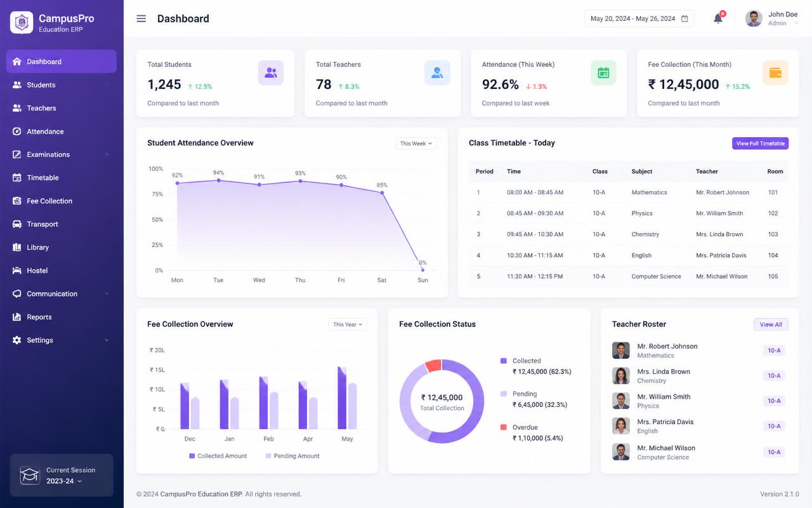
Task: Expand the Settings sidebar menu
Action: click(62, 340)
